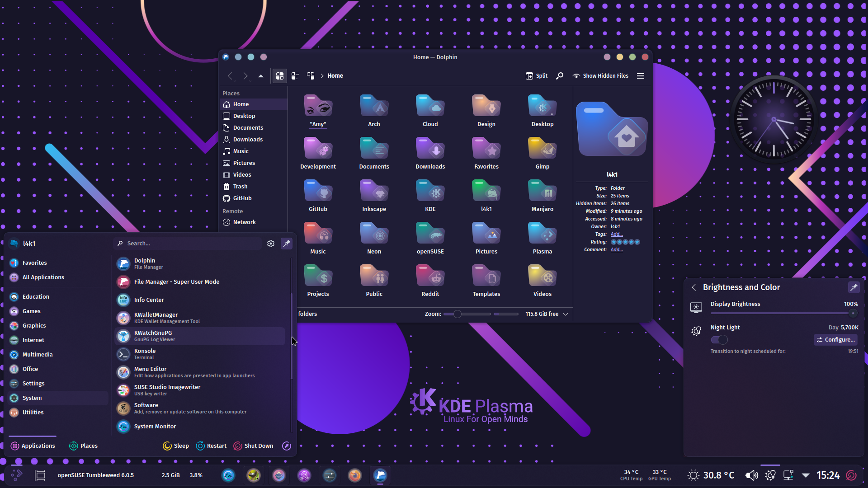The height and width of the screenshot is (488, 868).
Task: Click the Shut Down button
Action: (253, 446)
